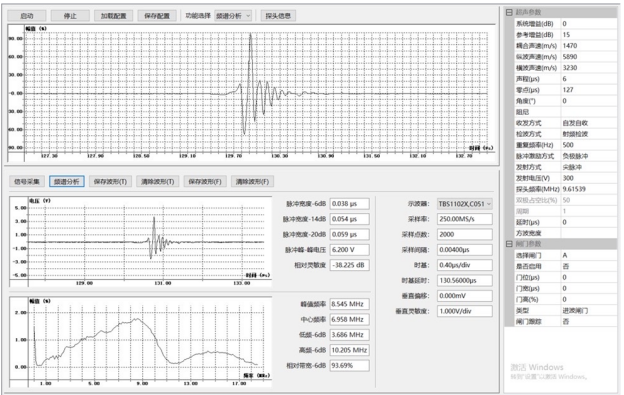
Task: Click 清除波形(F) button
Action: click(252, 182)
